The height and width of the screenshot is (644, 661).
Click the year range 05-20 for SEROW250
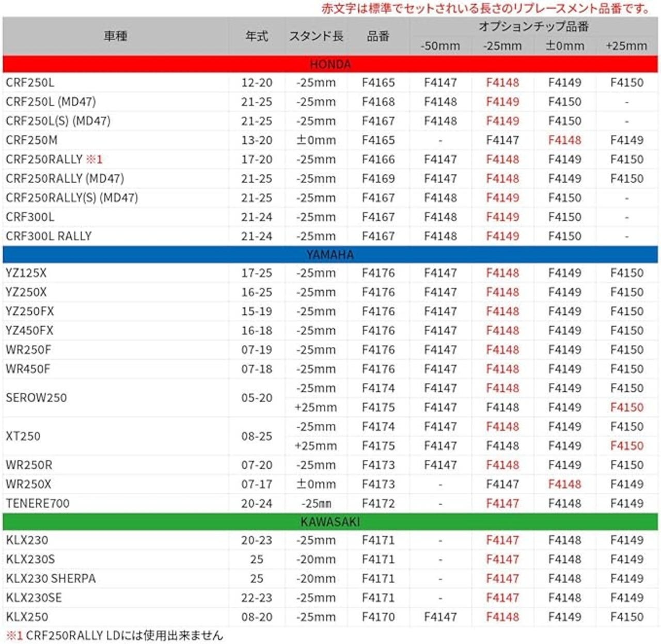tap(257, 397)
